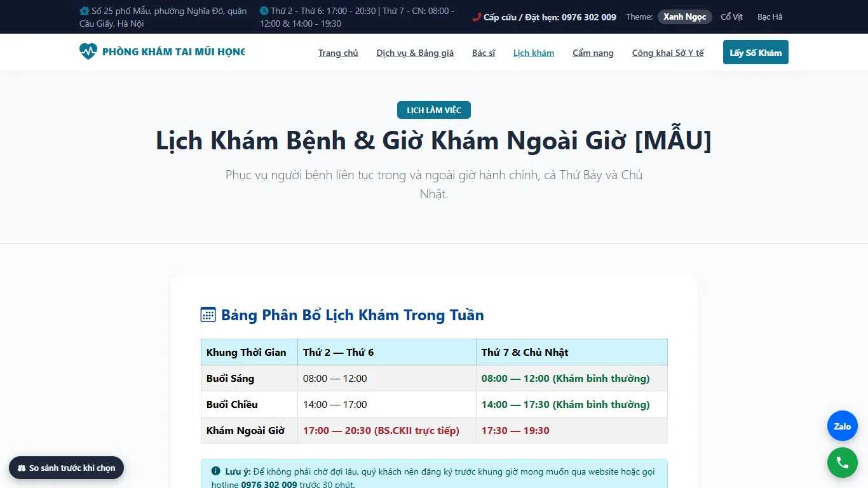Go to the Trang chủ page
This screenshot has height=488, width=868.
point(338,53)
